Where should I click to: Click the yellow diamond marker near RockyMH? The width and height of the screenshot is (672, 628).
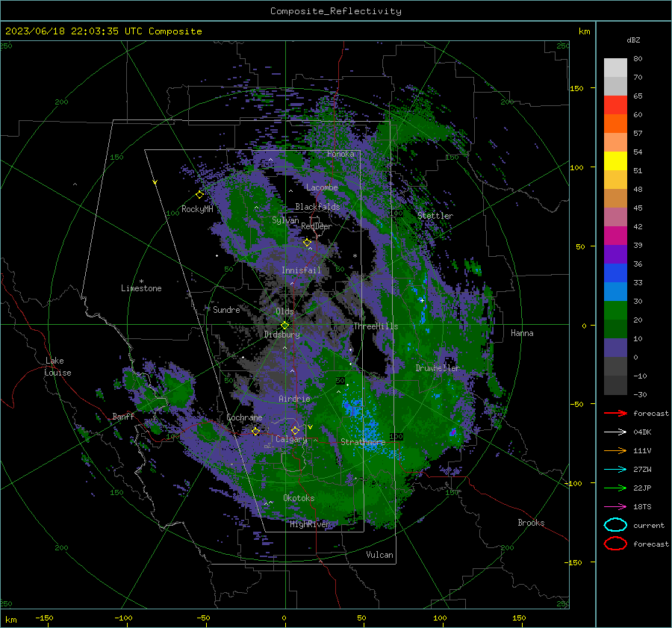coord(199,195)
